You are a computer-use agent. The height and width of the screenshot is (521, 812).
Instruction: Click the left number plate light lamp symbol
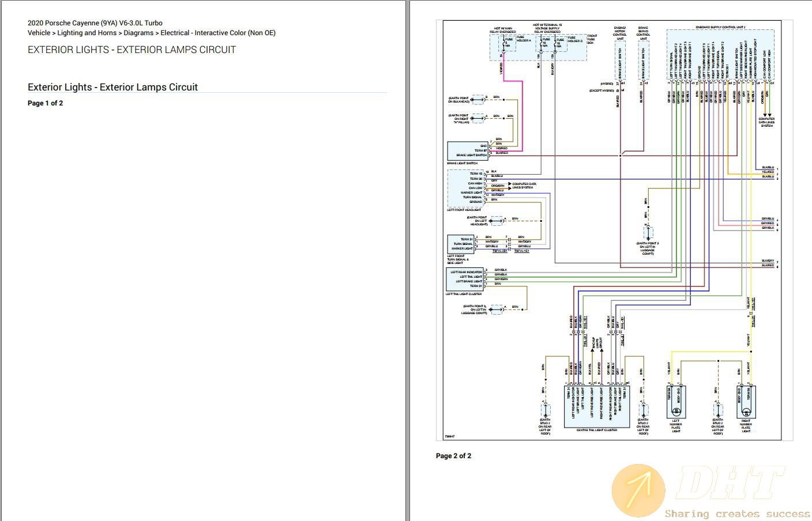[676, 411]
